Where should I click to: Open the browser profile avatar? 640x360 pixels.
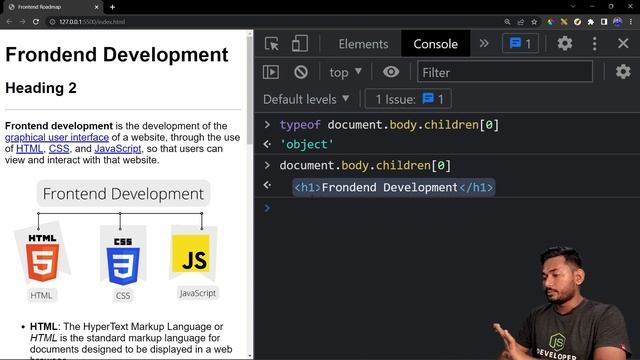click(x=618, y=22)
